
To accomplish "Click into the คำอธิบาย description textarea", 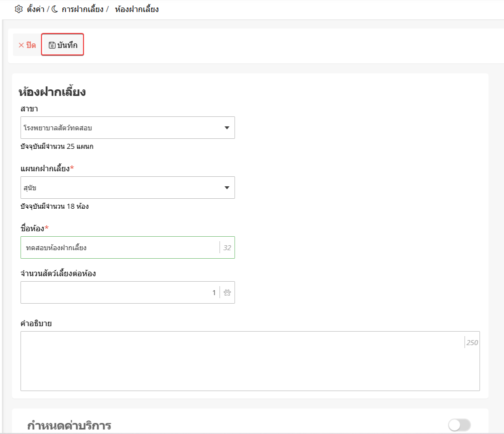I will click(250, 361).
